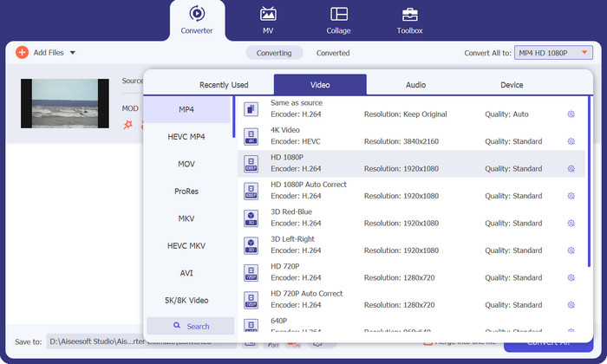Click the 3D Left-Right preset icon
607x364 pixels.
[x=251, y=245]
